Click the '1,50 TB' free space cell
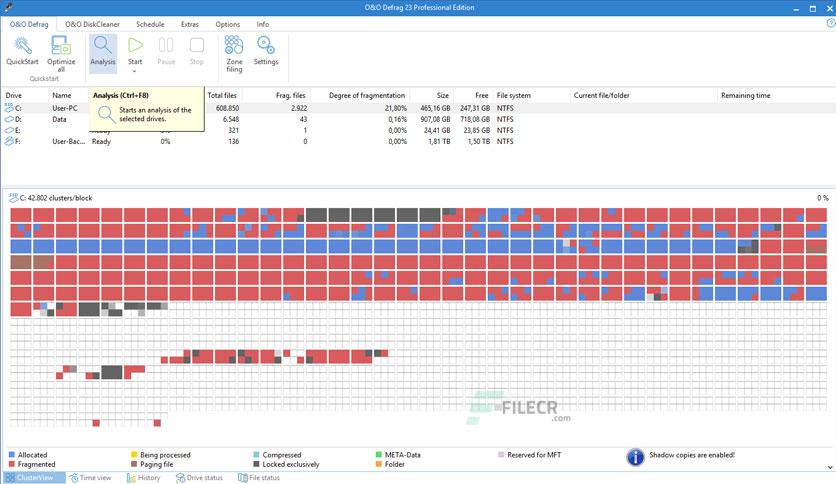The image size is (836, 484). [x=477, y=141]
